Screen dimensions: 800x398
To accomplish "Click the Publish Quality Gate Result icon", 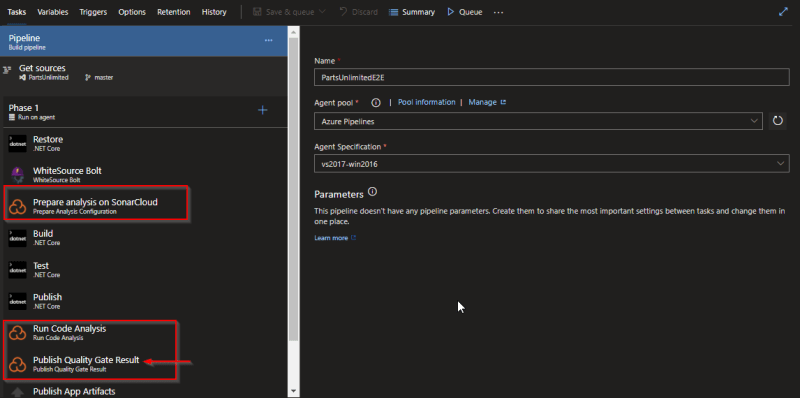I will coord(18,364).
